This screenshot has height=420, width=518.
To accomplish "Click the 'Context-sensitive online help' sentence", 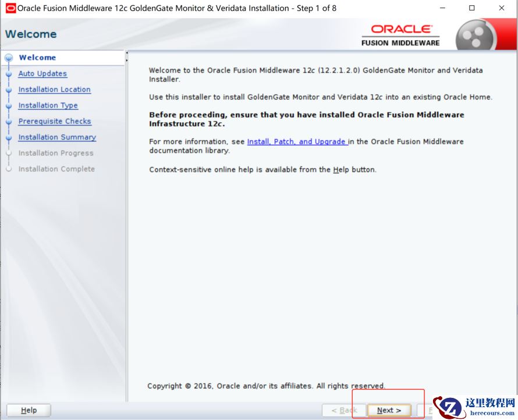I will [262, 170].
